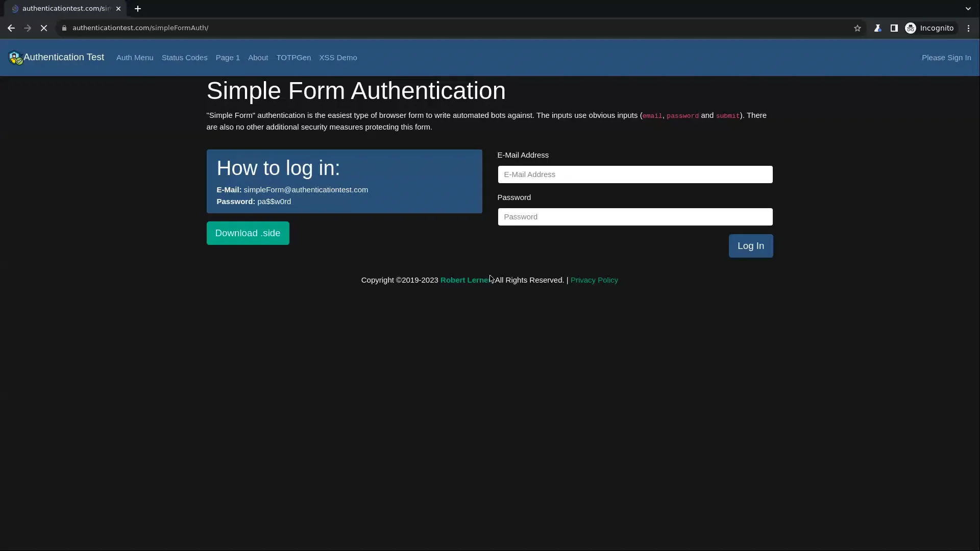Open the Chrome Labs flask icon
The width and height of the screenshot is (980, 551).
coord(877,28)
